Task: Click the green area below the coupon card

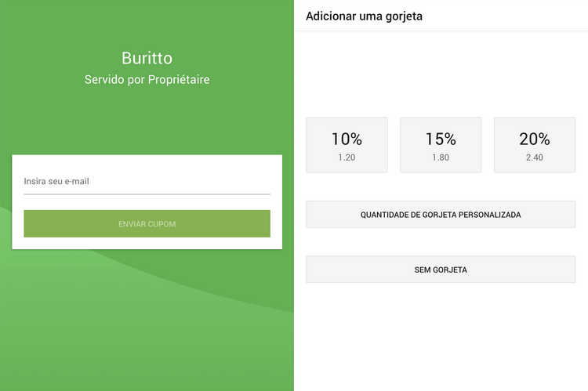Action: coord(147,321)
